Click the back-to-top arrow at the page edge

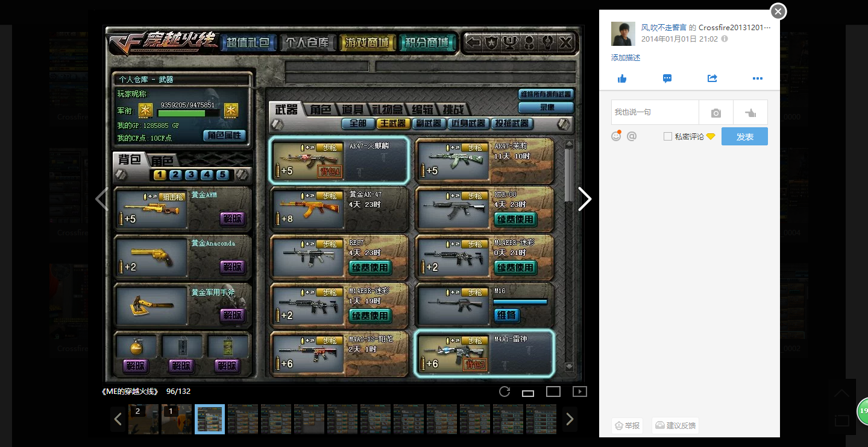click(841, 393)
